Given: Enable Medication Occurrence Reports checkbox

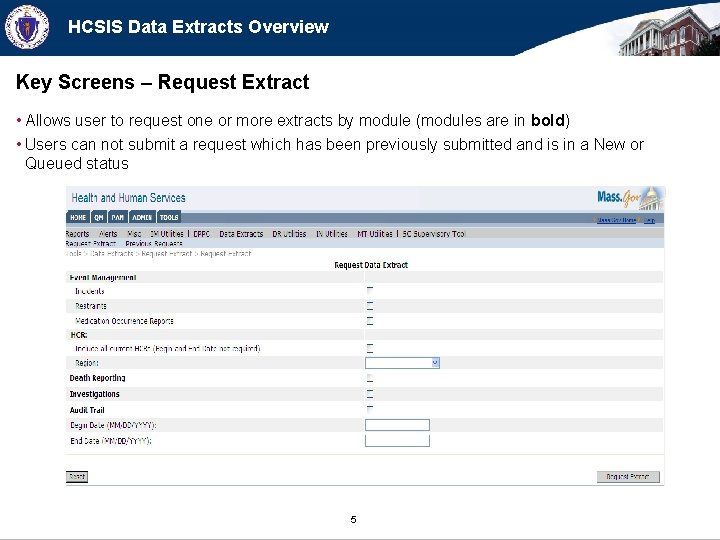Looking at the screenshot, I should click(x=370, y=321).
